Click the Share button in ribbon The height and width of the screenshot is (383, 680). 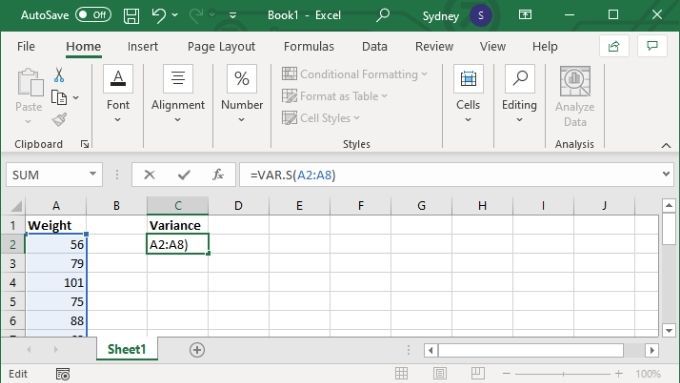(614, 46)
